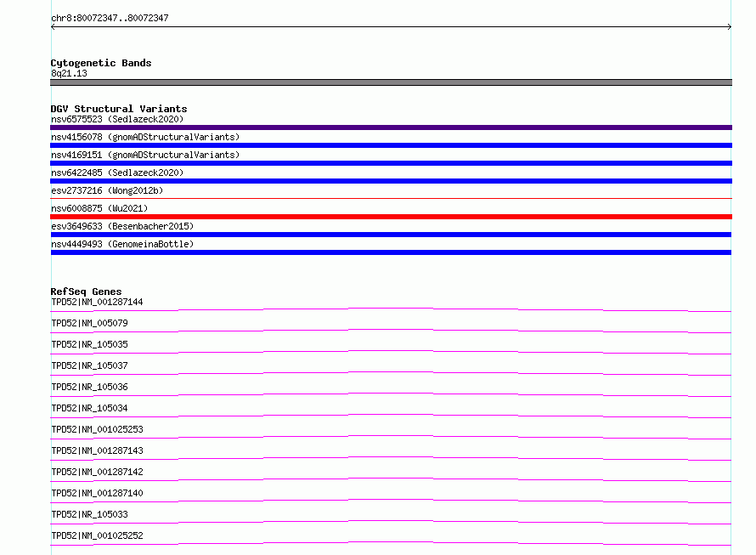Click transcript TPD52|NR_105036 label

(89, 387)
